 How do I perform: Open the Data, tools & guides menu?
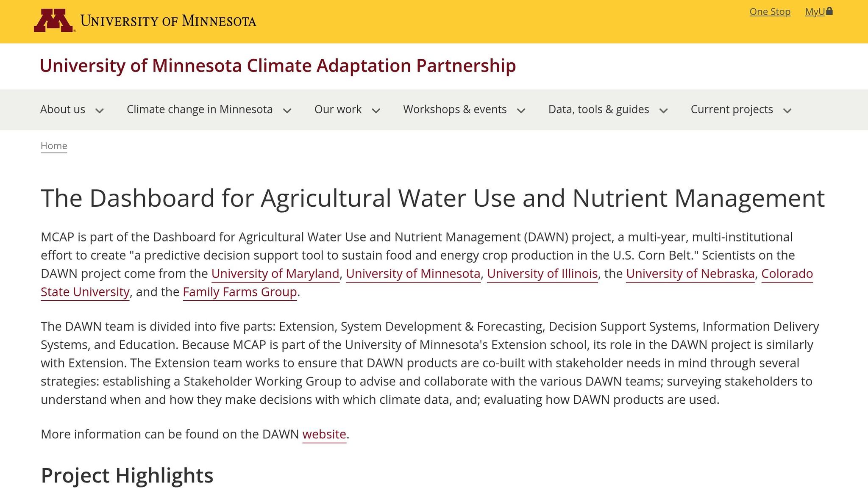(x=598, y=109)
